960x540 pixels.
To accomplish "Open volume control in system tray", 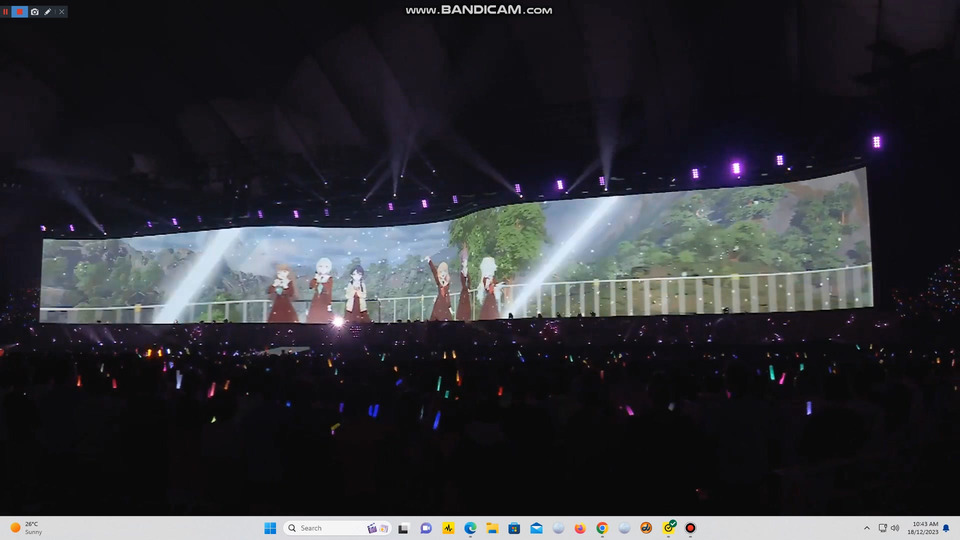I will point(894,528).
